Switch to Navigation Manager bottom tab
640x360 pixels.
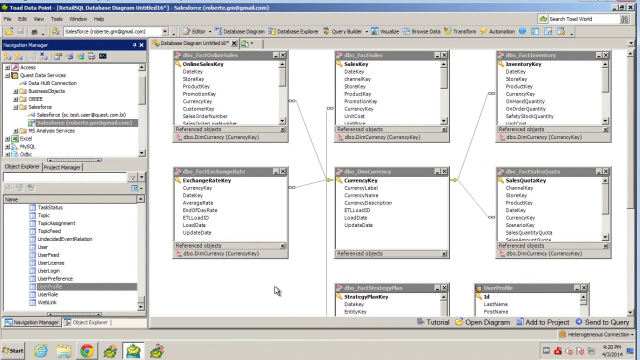click(x=32, y=322)
